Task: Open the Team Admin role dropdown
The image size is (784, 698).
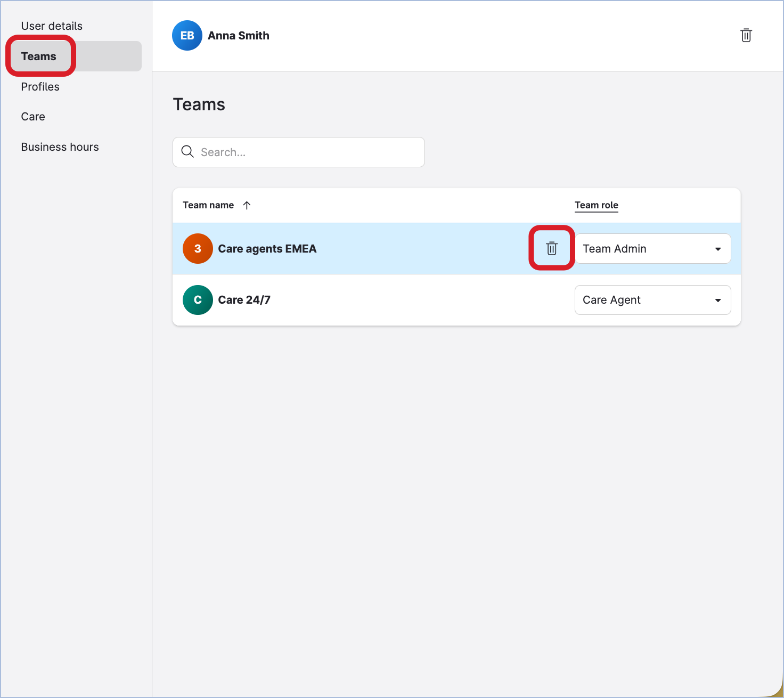Action: [652, 249]
